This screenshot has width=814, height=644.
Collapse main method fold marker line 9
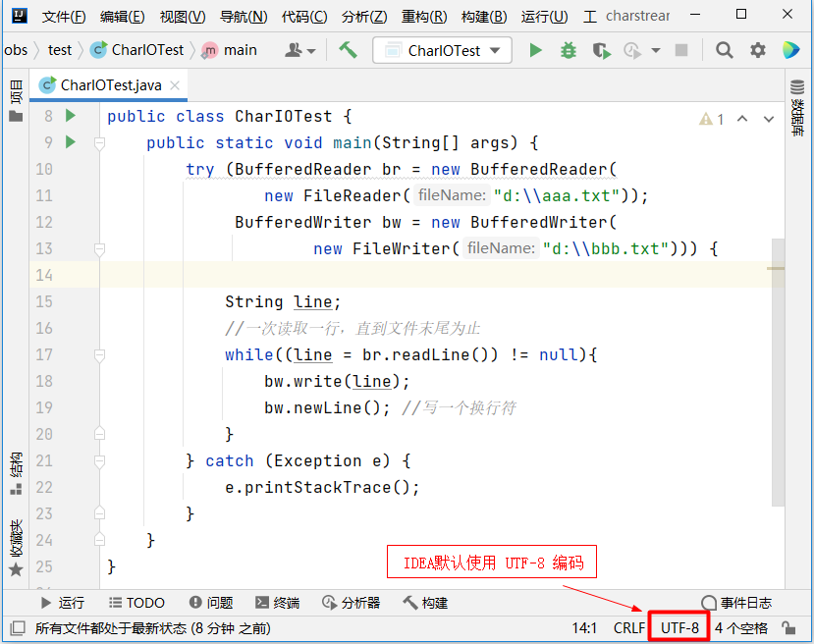pyautogui.click(x=100, y=142)
